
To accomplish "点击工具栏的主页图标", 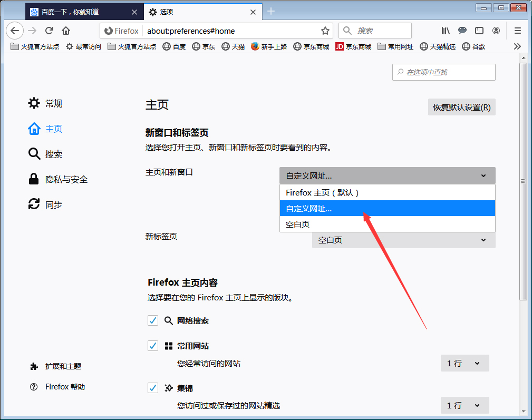I will point(65,31).
